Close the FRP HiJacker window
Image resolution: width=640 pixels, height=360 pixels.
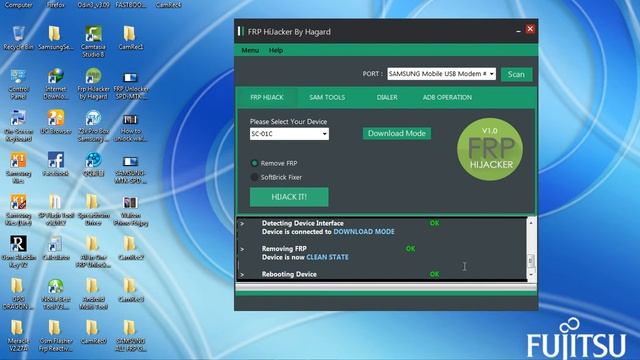click(x=530, y=29)
